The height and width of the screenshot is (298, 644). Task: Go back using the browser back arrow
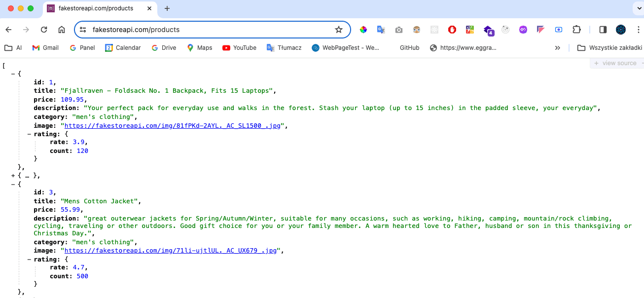tap(8, 30)
